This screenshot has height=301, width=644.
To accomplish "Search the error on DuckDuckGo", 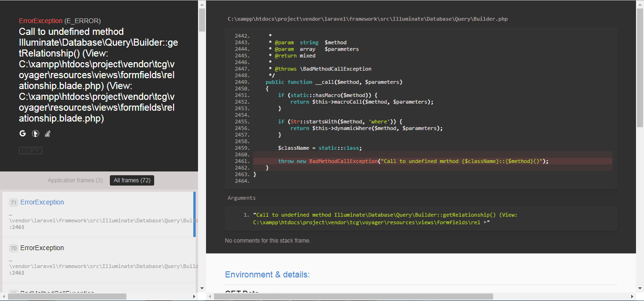I will click(x=35, y=133).
